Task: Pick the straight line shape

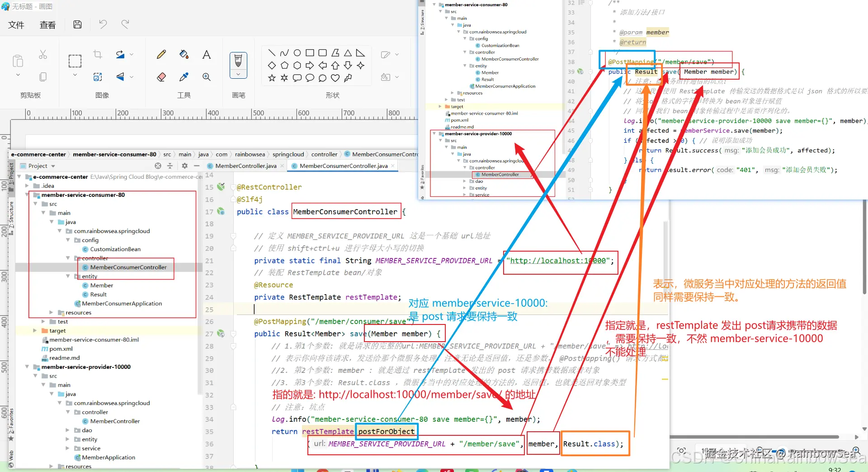Action: click(272, 53)
